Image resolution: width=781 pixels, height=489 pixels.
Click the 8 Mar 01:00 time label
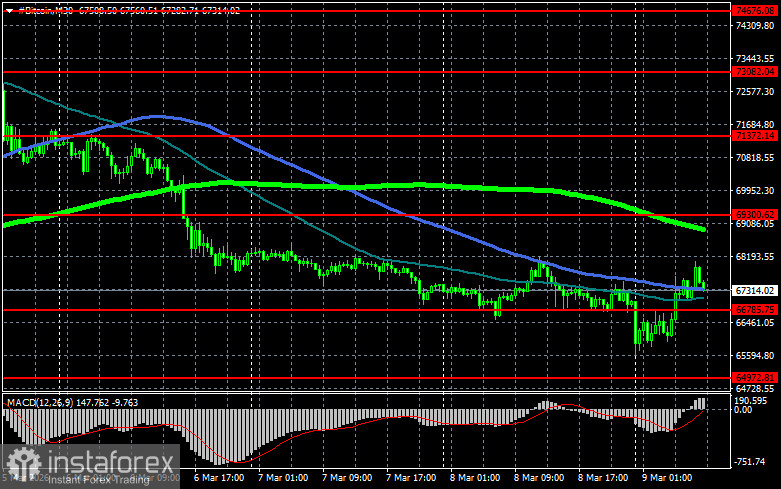[x=475, y=478]
